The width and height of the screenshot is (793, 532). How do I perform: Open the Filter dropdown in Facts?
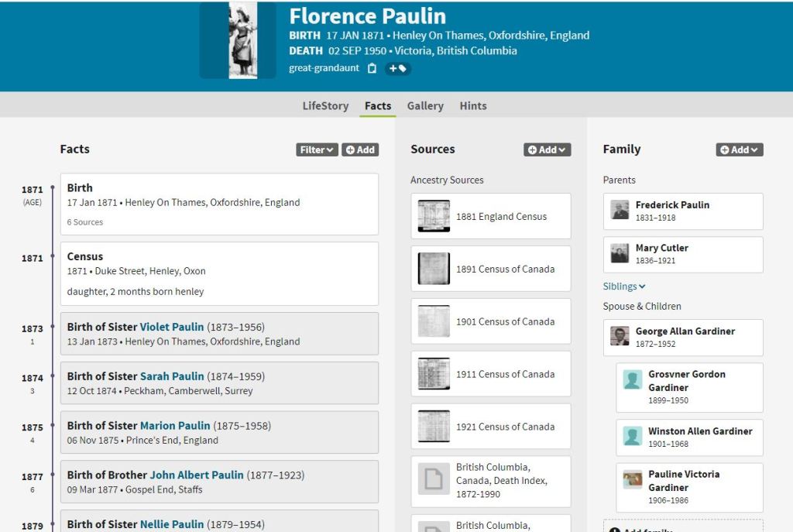pyautogui.click(x=317, y=149)
